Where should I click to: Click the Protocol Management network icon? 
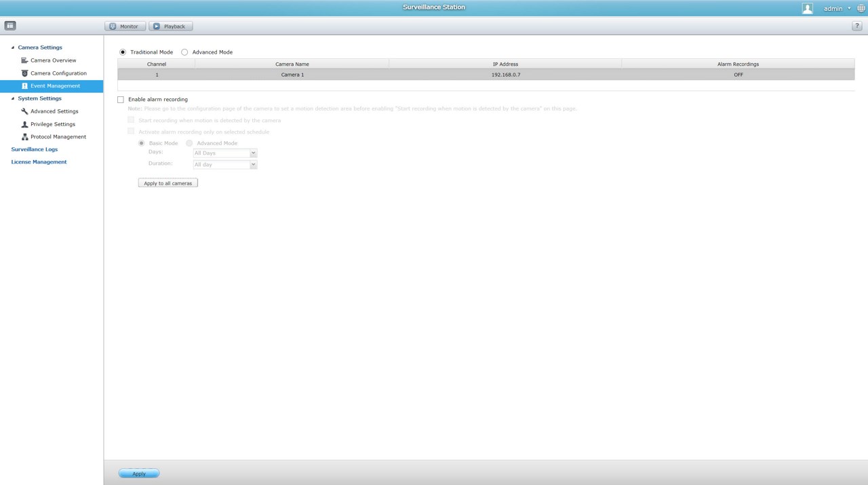pyautogui.click(x=24, y=137)
